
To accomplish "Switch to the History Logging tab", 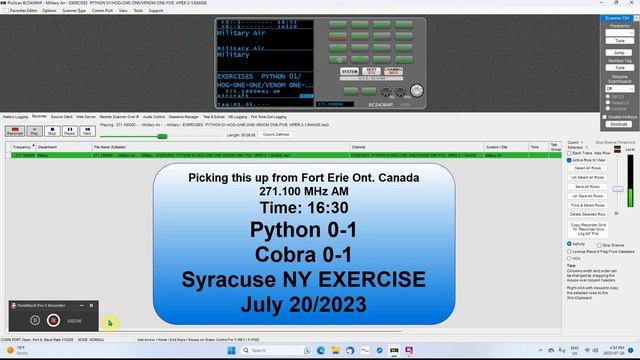I will tap(15, 117).
